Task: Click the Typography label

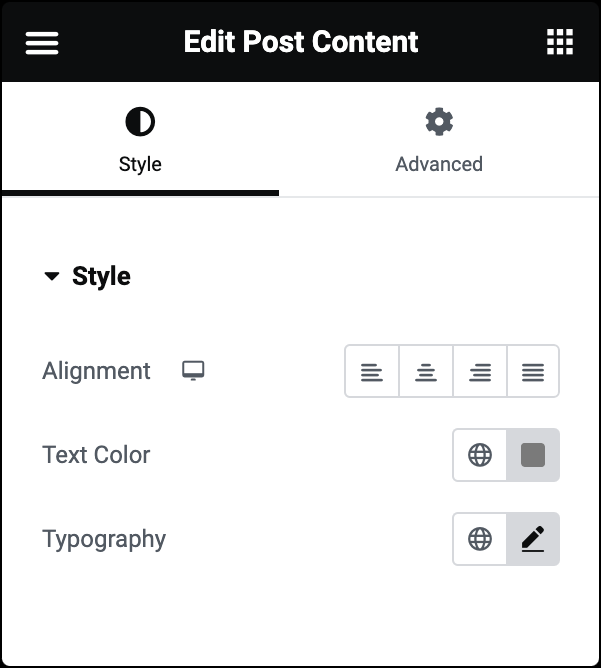Action: (104, 539)
